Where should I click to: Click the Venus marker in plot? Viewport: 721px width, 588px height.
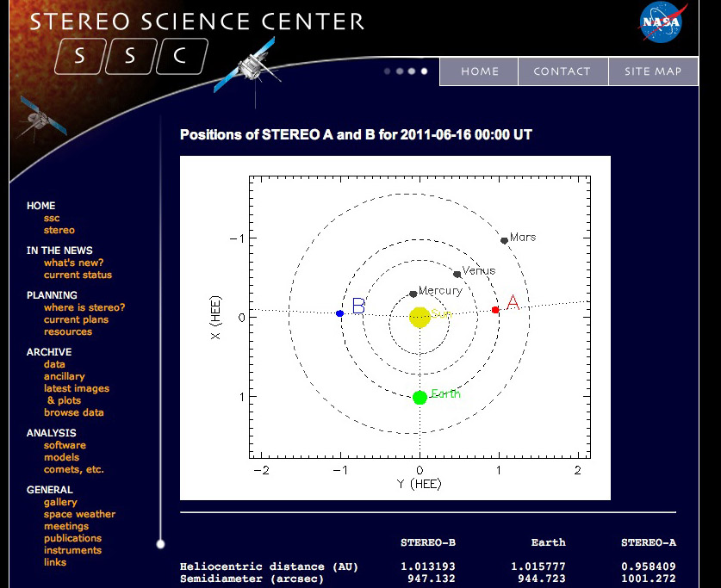pos(457,275)
